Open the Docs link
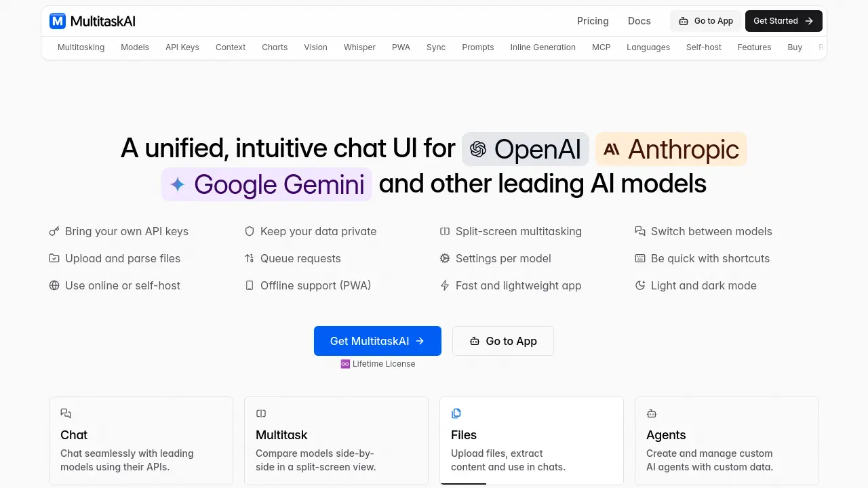 click(x=639, y=21)
